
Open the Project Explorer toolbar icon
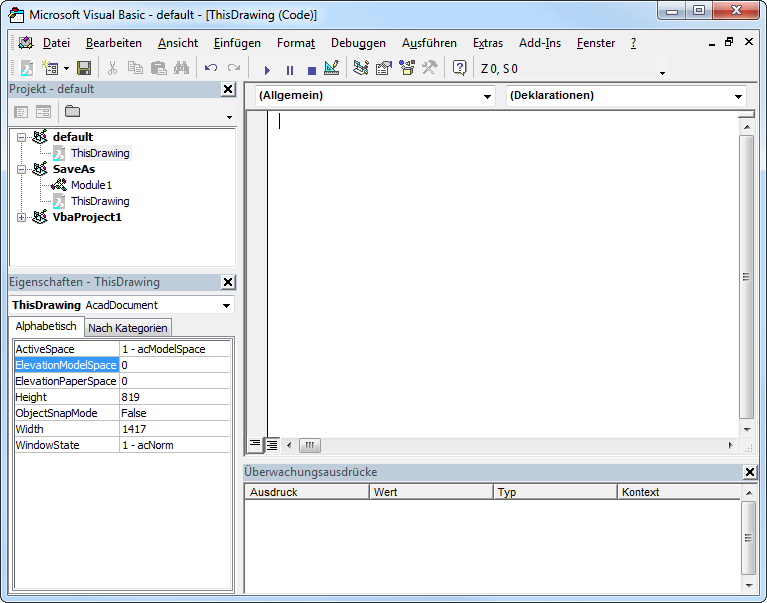[361, 68]
